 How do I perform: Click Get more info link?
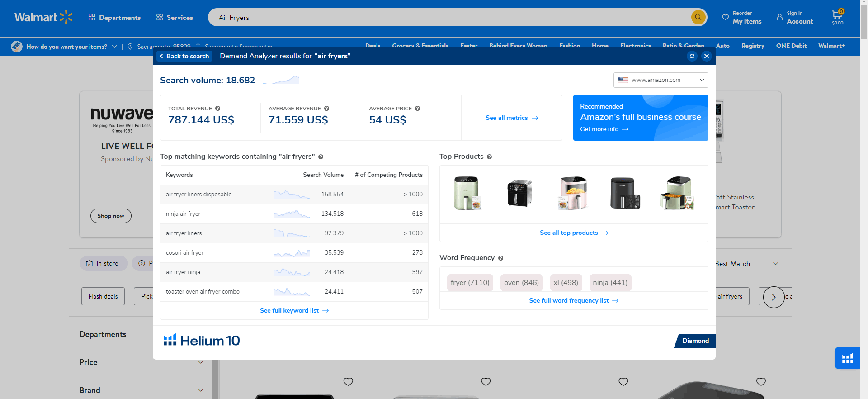[604, 129]
